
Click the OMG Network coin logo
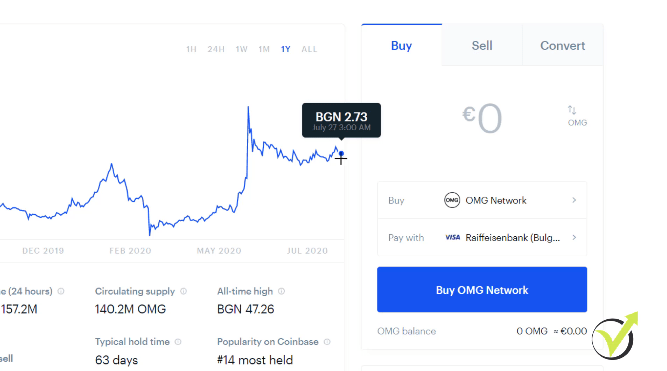pos(452,200)
